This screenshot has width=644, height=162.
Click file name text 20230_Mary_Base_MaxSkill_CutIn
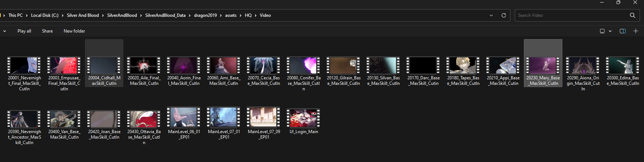click(543, 80)
